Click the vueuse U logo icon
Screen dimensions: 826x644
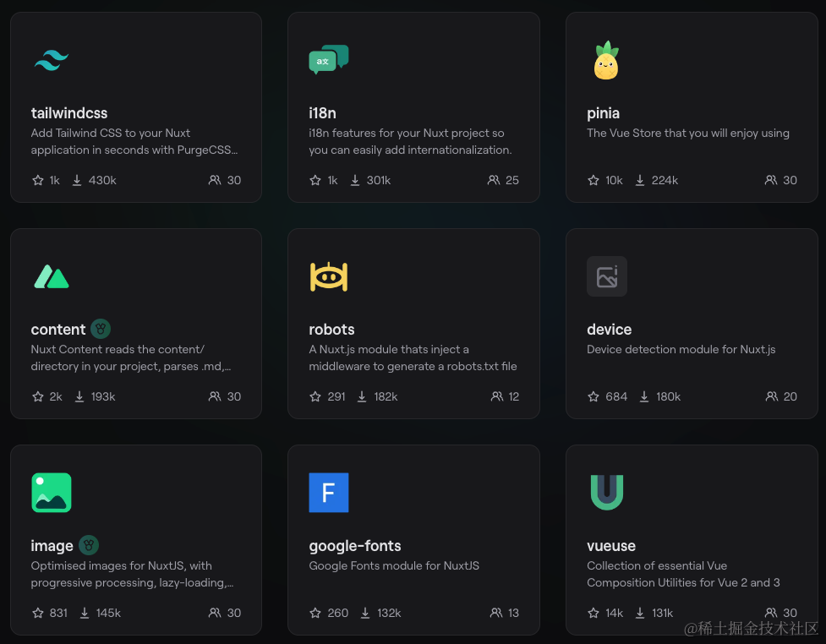coord(606,493)
